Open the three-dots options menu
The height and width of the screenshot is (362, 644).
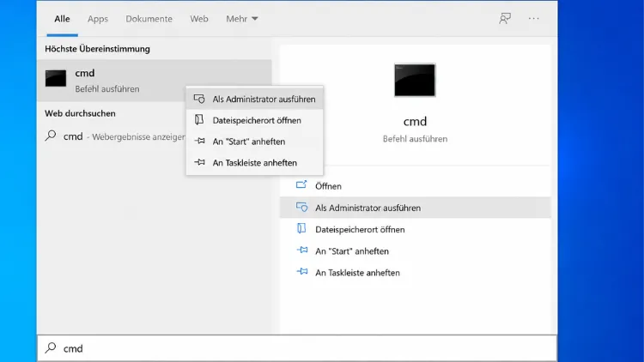click(533, 19)
